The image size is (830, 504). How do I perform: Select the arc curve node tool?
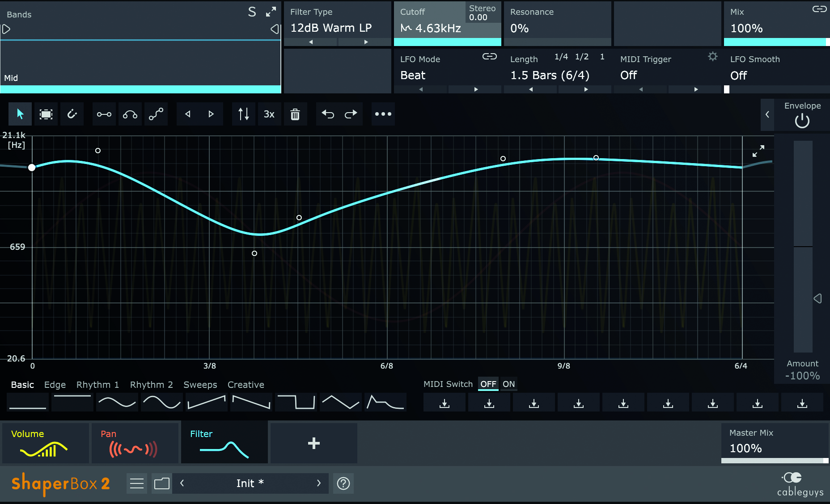click(x=130, y=114)
